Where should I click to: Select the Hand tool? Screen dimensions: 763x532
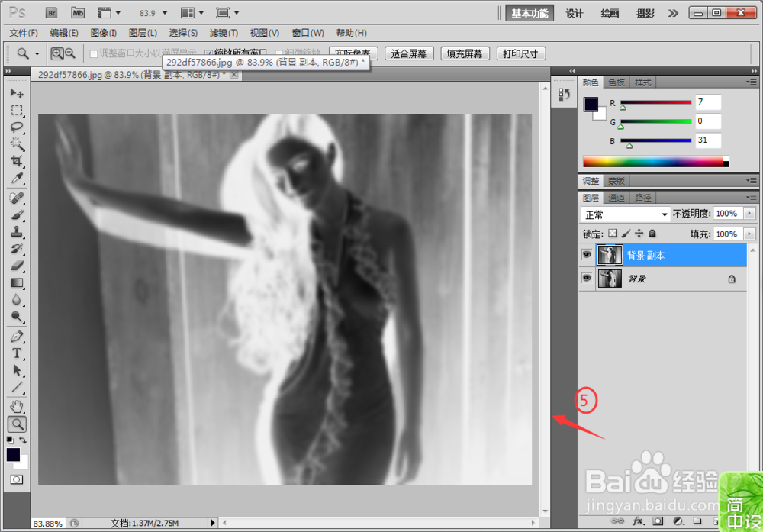17,406
